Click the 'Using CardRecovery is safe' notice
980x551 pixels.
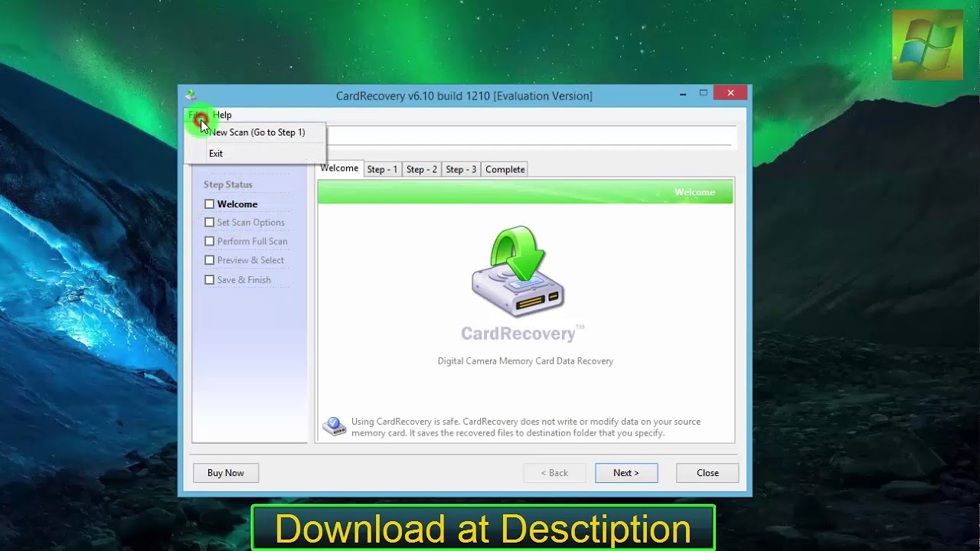526,427
